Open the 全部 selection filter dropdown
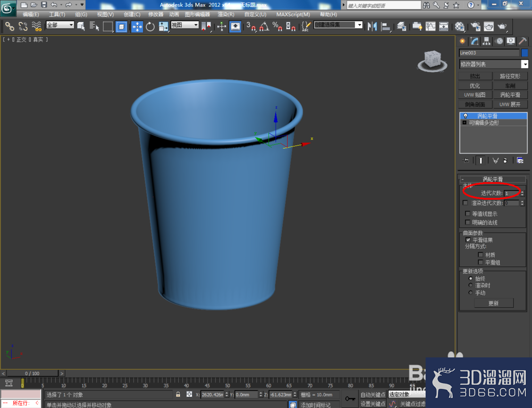The width and height of the screenshot is (532, 408). coord(60,25)
